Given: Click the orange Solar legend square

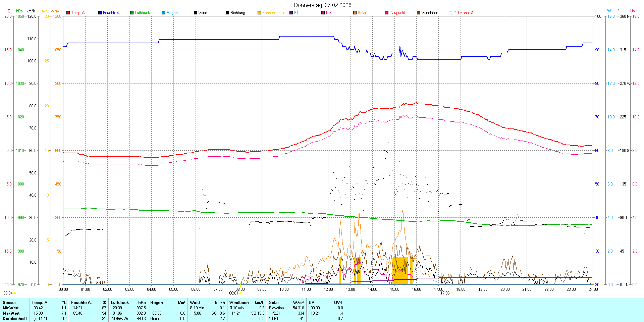Looking at the screenshot, I should 355,13.
